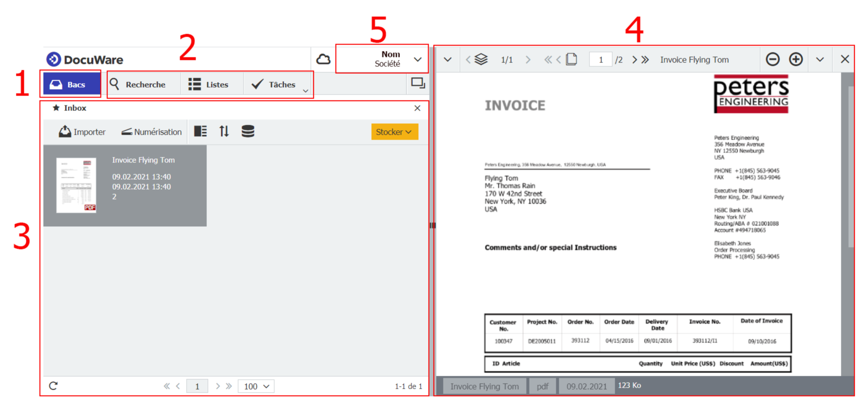
Task: Click the pdf tag in viewer status bar
Action: point(542,386)
